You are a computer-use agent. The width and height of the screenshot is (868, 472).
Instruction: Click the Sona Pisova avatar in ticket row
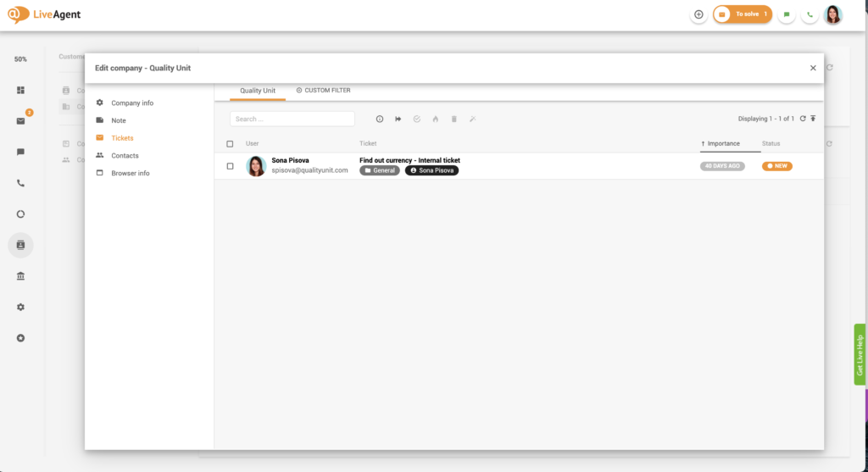point(256,166)
